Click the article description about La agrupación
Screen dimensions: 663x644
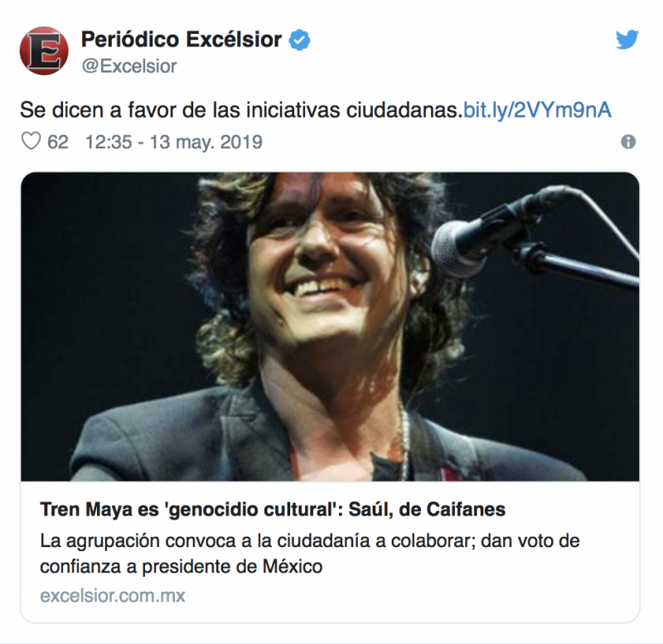click(x=309, y=554)
